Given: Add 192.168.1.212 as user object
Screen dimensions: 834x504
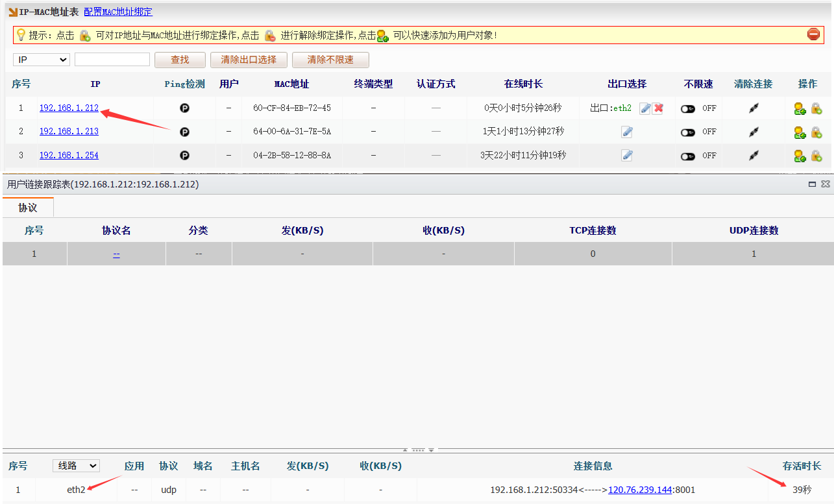Looking at the screenshot, I should [x=800, y=108].
